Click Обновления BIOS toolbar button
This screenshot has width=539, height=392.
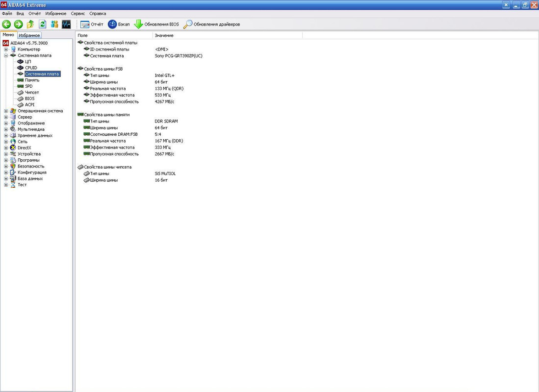pos(157,24)
